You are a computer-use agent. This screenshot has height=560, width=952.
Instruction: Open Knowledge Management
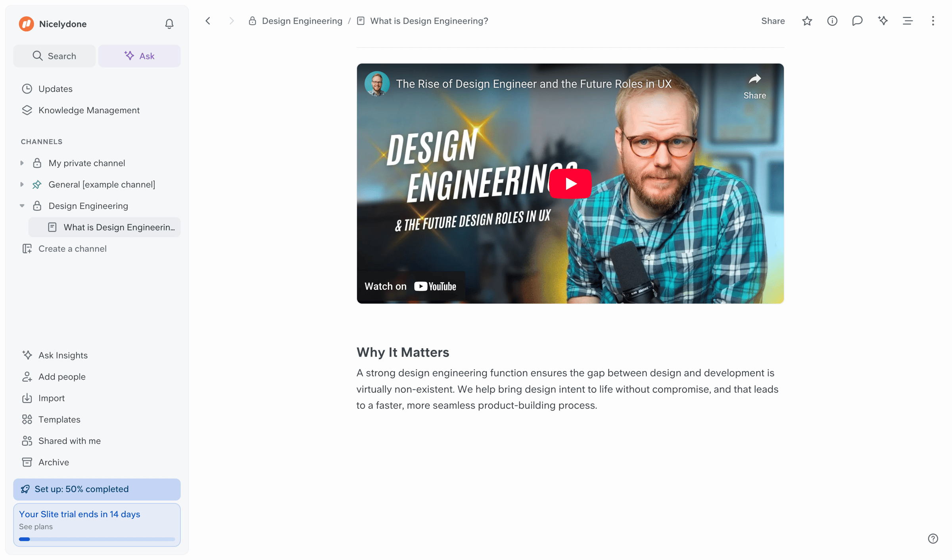(97, 110)
